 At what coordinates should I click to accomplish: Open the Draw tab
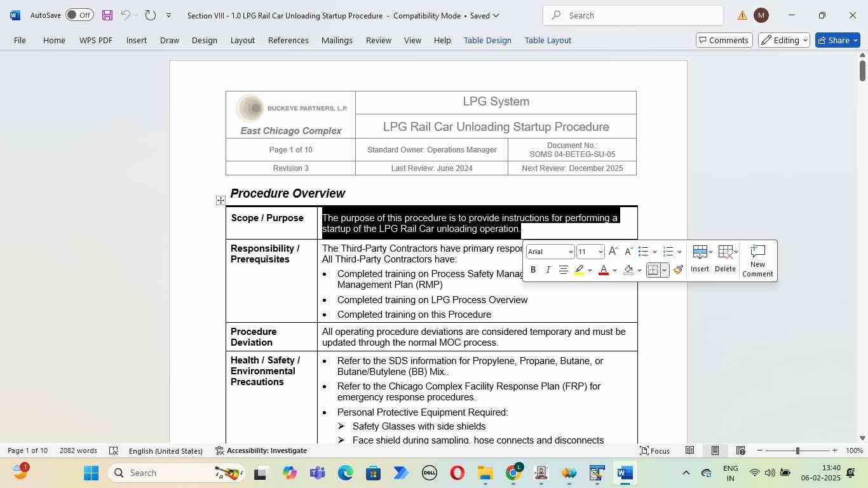(x=169, y=40)
